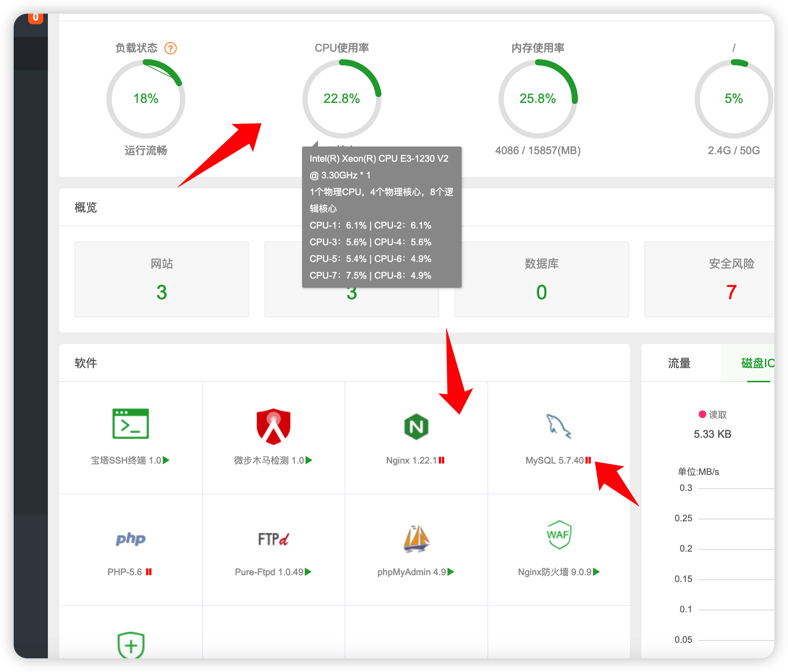Click the PHP-5.6 label
The height and width of the screenshot is (672, 788).
pos(125,572)
